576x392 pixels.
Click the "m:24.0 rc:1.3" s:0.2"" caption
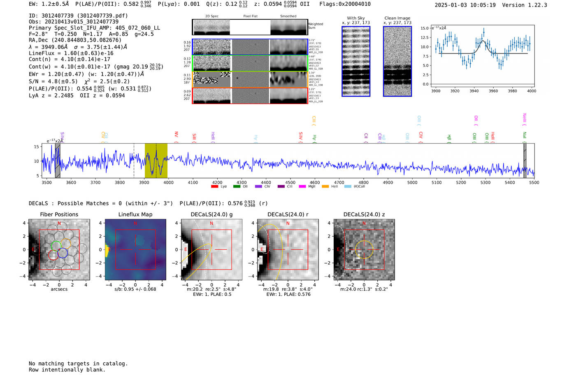(x=364, y=289)
